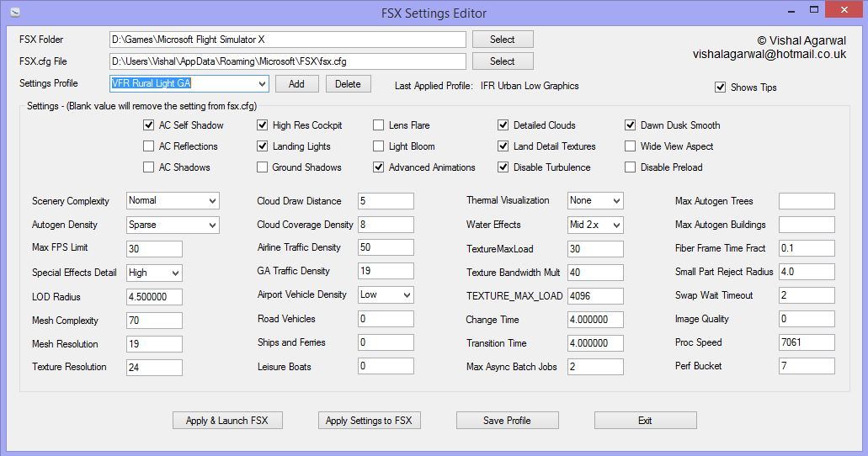Image resolution: width=868 pixels, height=456 pixels.
Task: Click the Exit button
Action: 646,421
